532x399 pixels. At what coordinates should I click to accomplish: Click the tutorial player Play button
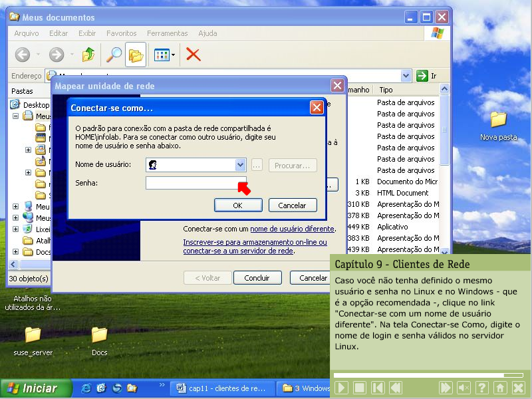pyautogui.click(x=341, y=388)
